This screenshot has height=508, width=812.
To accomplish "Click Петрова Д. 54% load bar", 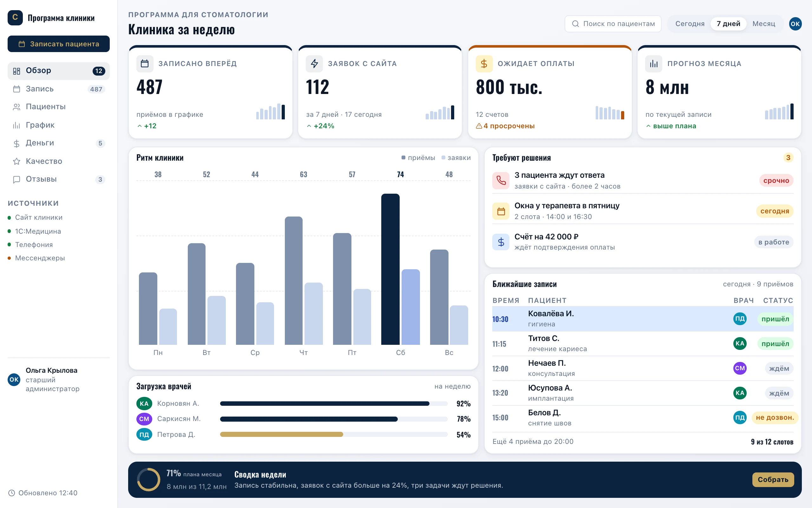I will coord(334,434).
